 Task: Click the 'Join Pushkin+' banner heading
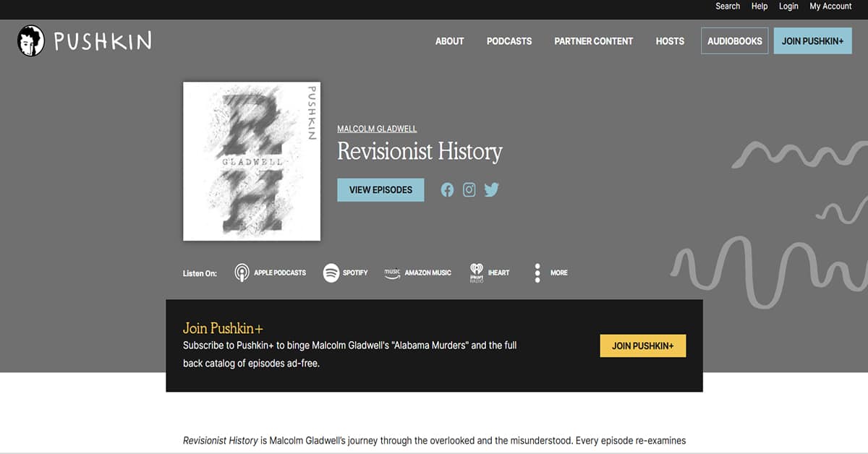click(223, 328)
